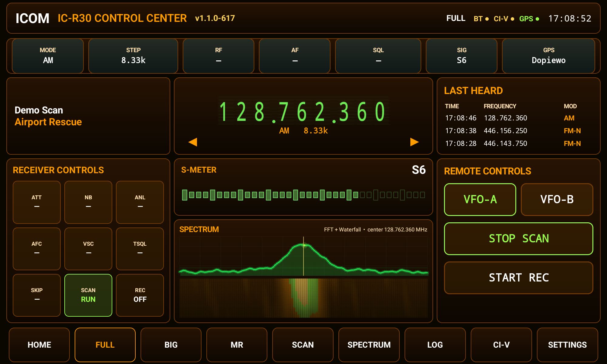Image resolution: width=607 pixels, height=364 pixels.
Task: Select last heard entry 446.143.750
Action: coord(519,143)
